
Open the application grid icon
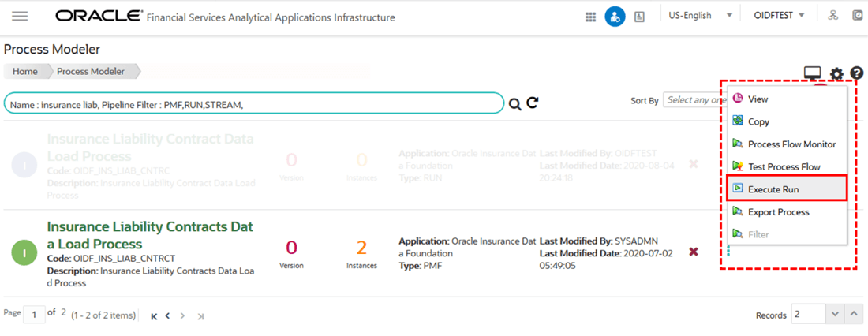point(591,17)
